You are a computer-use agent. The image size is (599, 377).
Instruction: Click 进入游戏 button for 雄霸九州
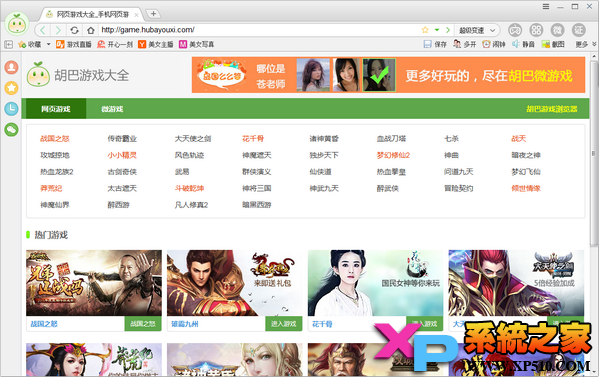284,324
